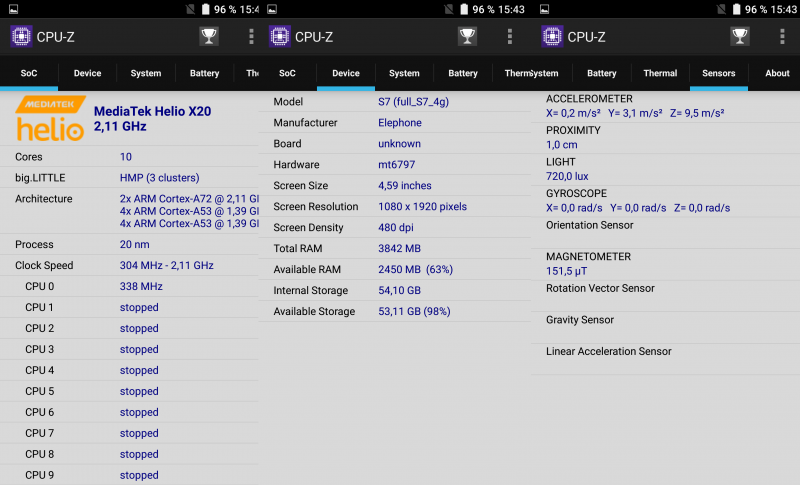Open the overflow menu in the left panel
Viewport: 800px width, 485px height.
tap(251, 36)
